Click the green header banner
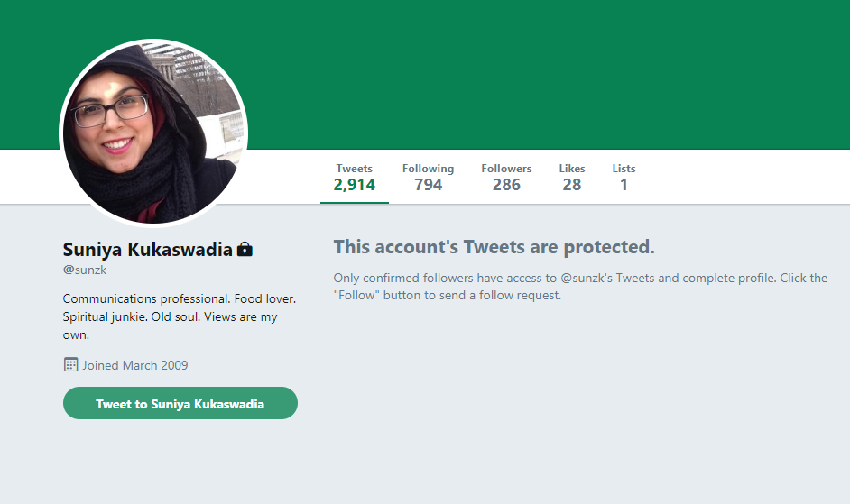This screenshot has width=850, height=504. 541,72
